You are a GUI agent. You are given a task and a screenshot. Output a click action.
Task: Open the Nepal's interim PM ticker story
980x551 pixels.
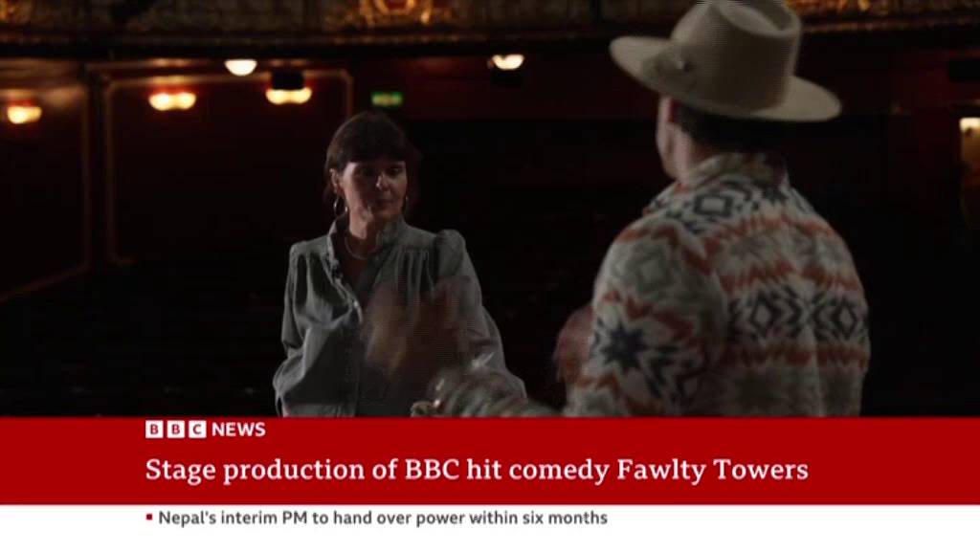tap(383, 518)
